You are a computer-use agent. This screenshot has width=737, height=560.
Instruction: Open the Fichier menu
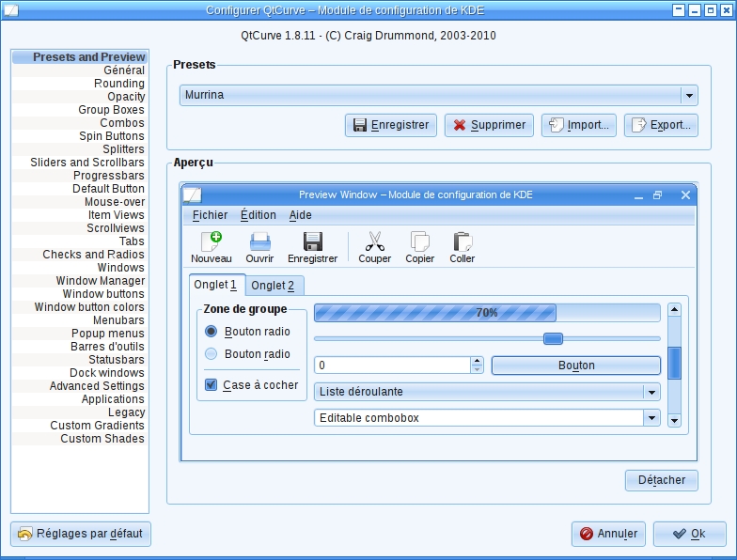pos(210,215)
